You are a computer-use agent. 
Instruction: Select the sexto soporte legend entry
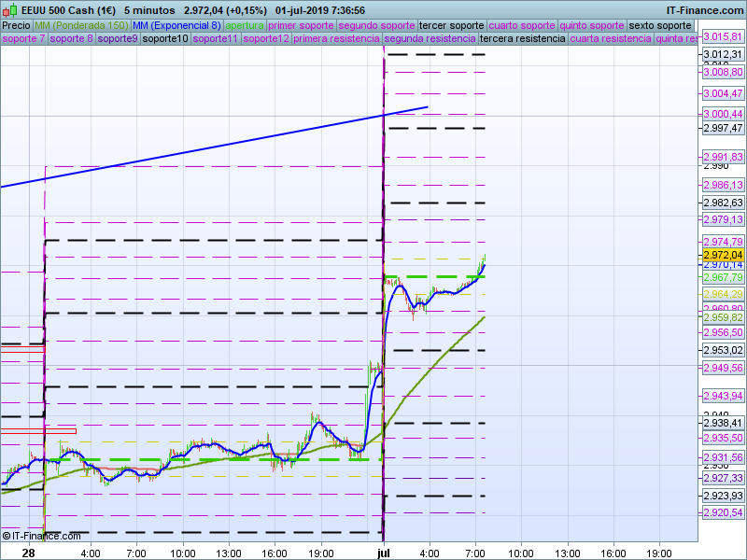coord(659,25)
